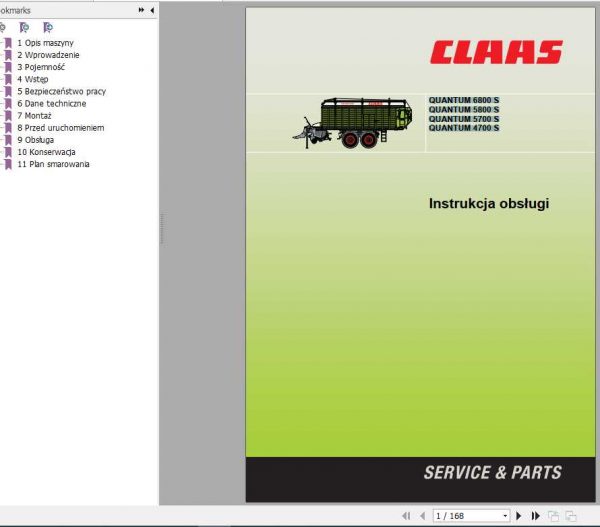
Task: Click bookmark icon beside Pojemność
Action: point(8,67)
